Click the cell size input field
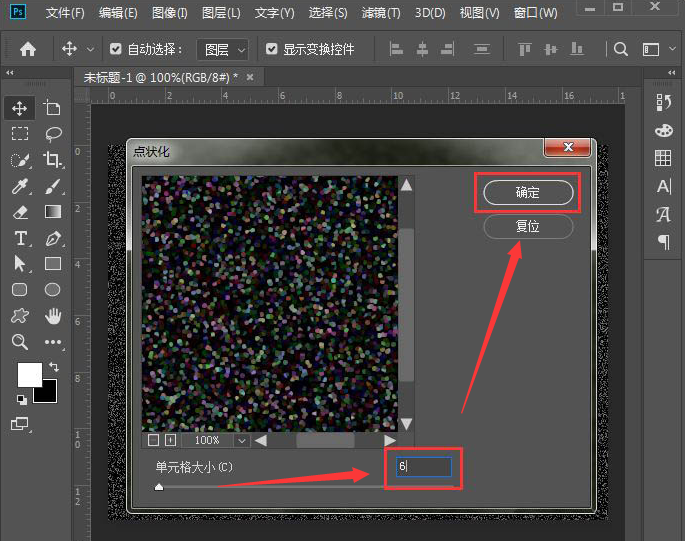This screenshot has width=685, height=541. (x=424, y=467)
